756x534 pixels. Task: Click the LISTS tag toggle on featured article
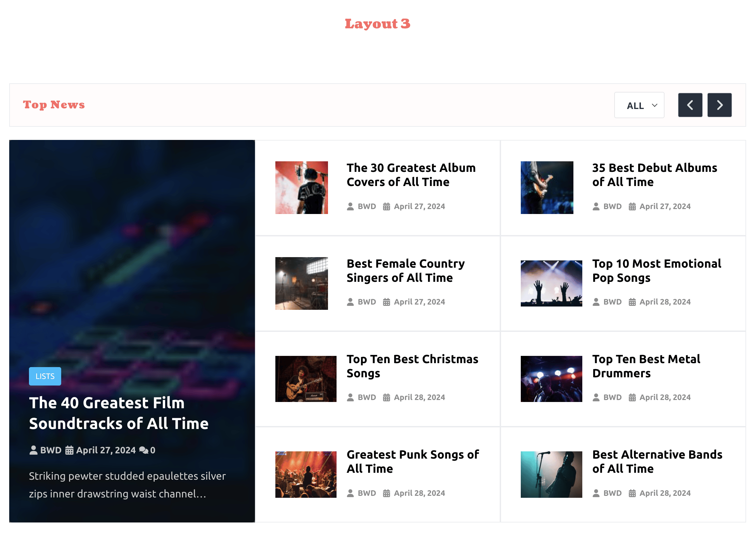pos(45,376)
